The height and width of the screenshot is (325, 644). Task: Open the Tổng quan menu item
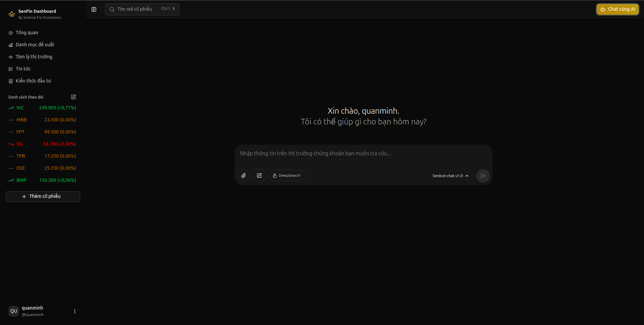click(27, 33)
